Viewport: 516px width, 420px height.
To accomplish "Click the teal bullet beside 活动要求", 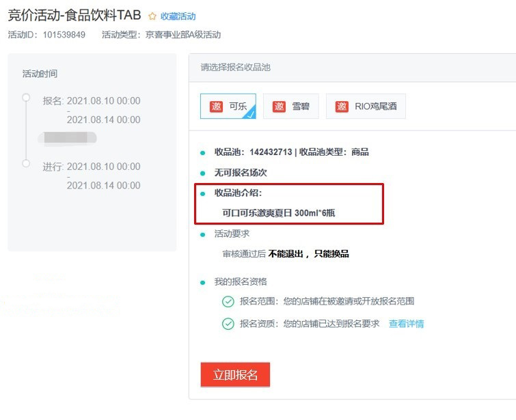I will [202, 234].
